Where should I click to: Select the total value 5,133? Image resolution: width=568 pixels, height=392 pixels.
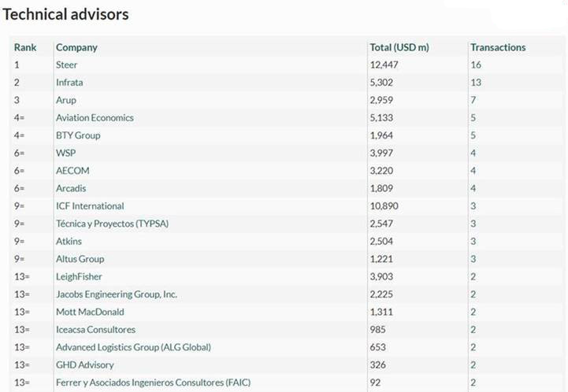coord(381,118)
